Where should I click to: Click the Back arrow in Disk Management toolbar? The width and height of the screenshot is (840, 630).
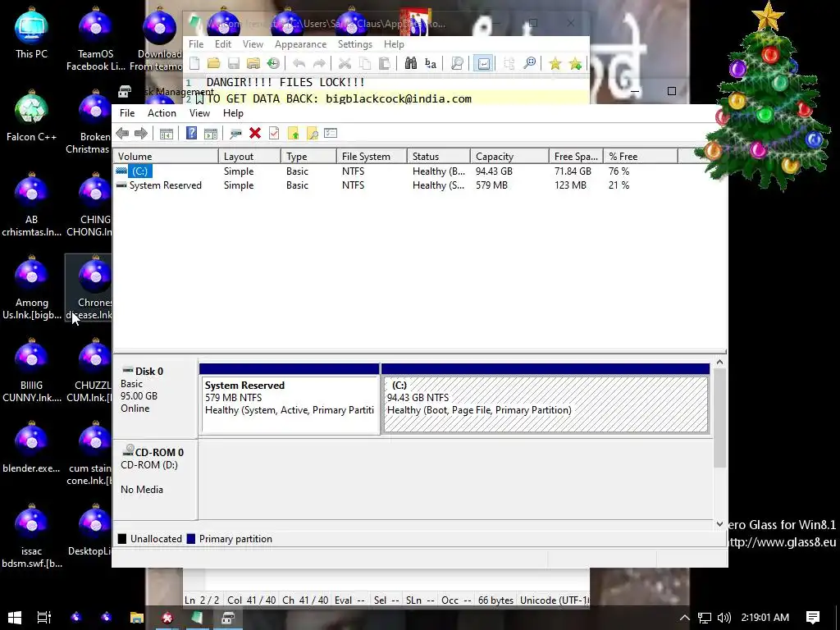click(122, 134)
